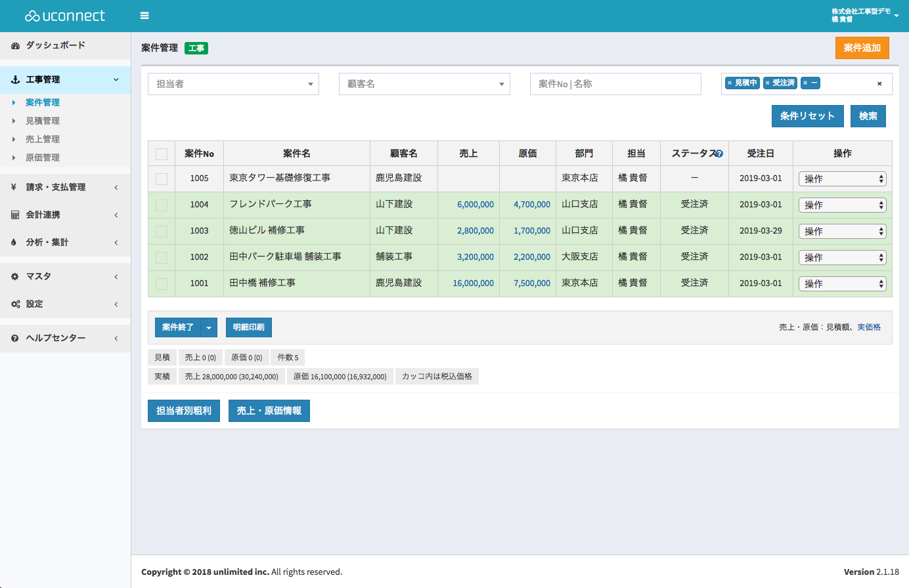Expand the 設定 sidebar section
Image resolution: width=909 pixels, height=588 pixels.
[x=116, y=304]
